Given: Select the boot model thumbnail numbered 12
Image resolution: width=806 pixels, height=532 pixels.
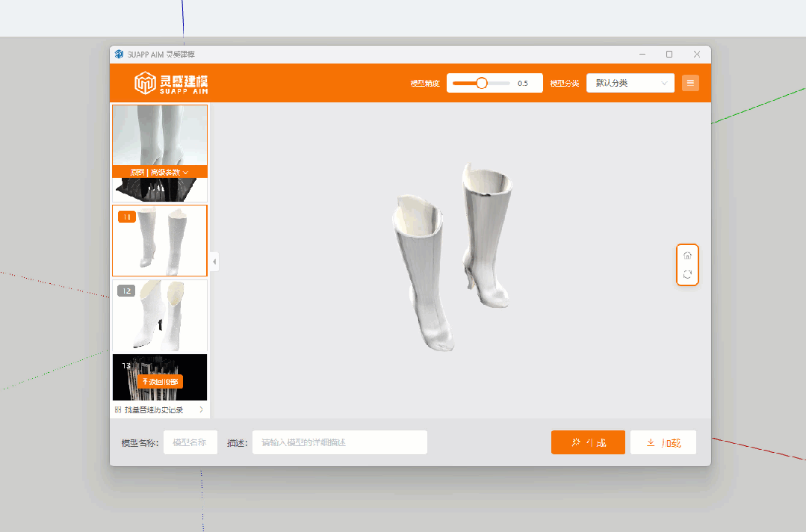Looking at the screenshot, I should 160,317.
